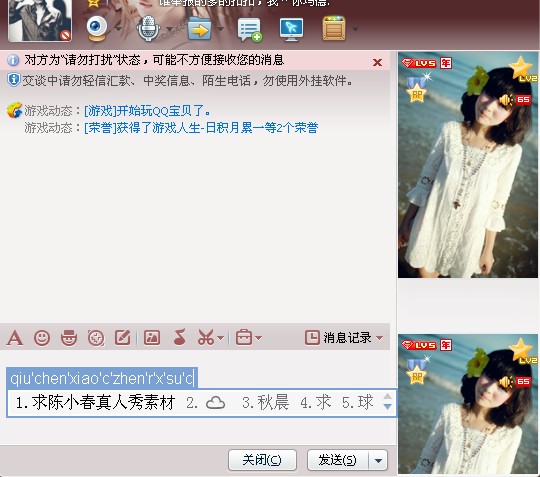Image resolution: width=540 pixels, height=477 pixels.
Task: Dismiss the do-not-disturb status notice
Action: click(377, 62)
